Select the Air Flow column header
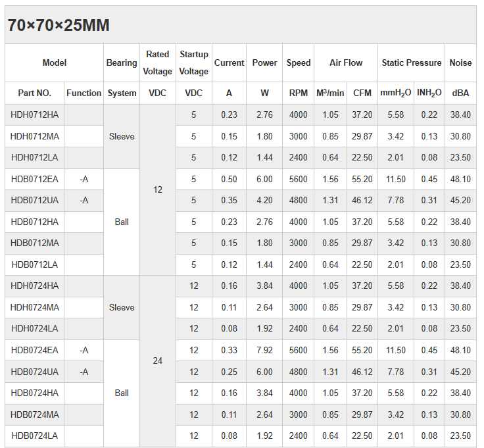 coord(346,63)
